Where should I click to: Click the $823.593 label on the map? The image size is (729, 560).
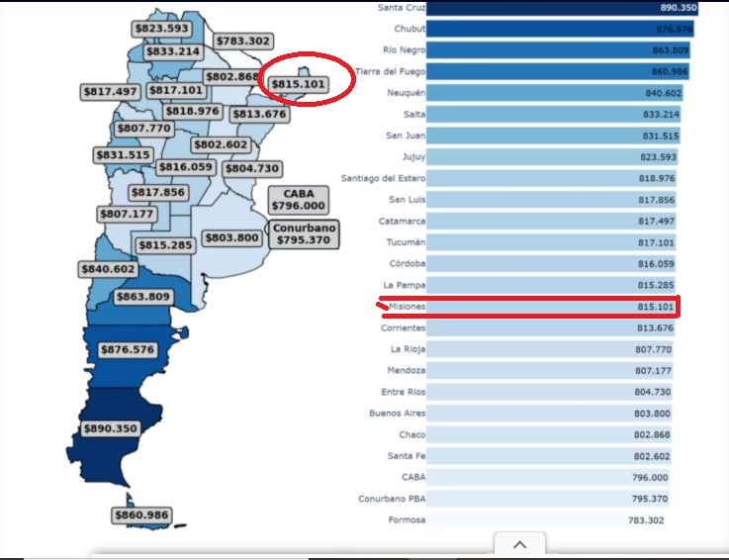[160, 30]
